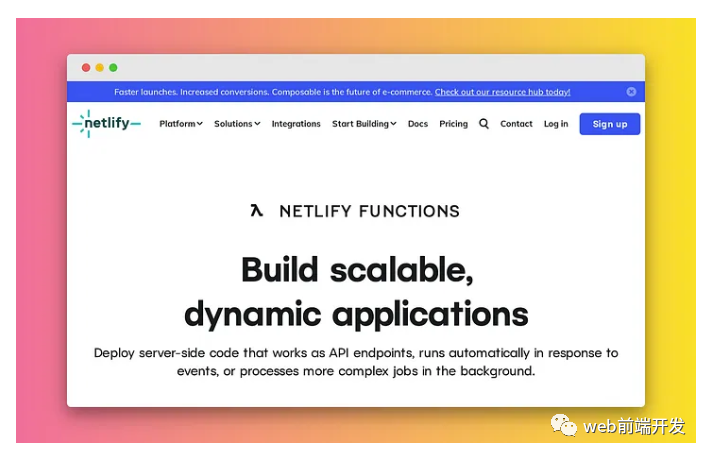708x457 pixels.
Task: Follow the "Check out our resource hub today!" link
Action: pyautogui.click(x=502, y=92)
